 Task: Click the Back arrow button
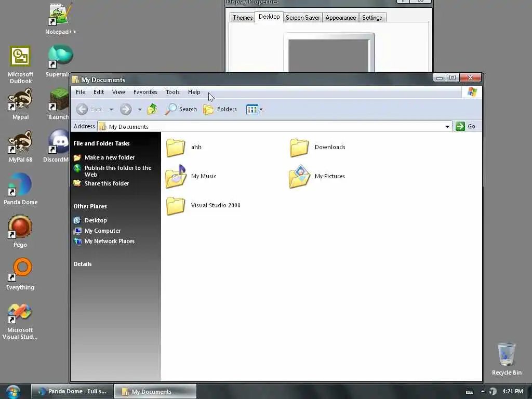click(82, 109)
